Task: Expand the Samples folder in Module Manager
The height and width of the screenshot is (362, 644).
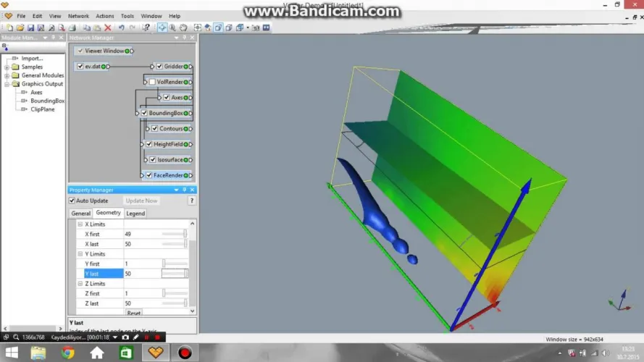Action: click(x=7, y=67)
